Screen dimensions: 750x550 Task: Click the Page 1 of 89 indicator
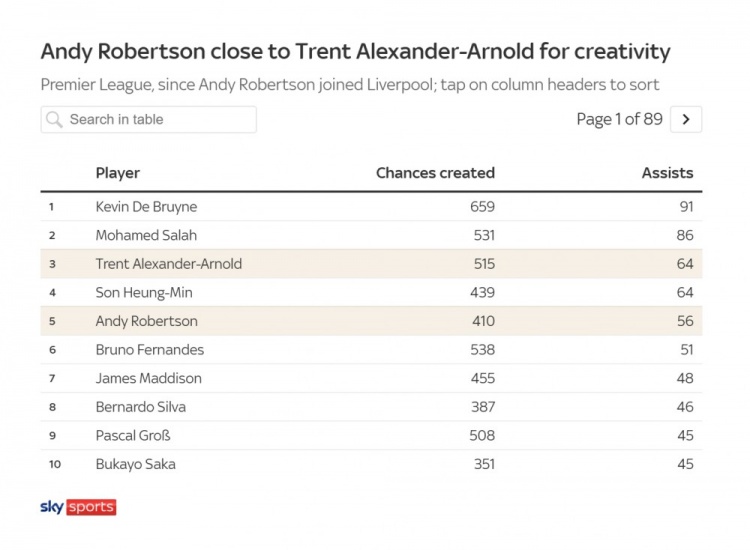(x=619, y=119)
